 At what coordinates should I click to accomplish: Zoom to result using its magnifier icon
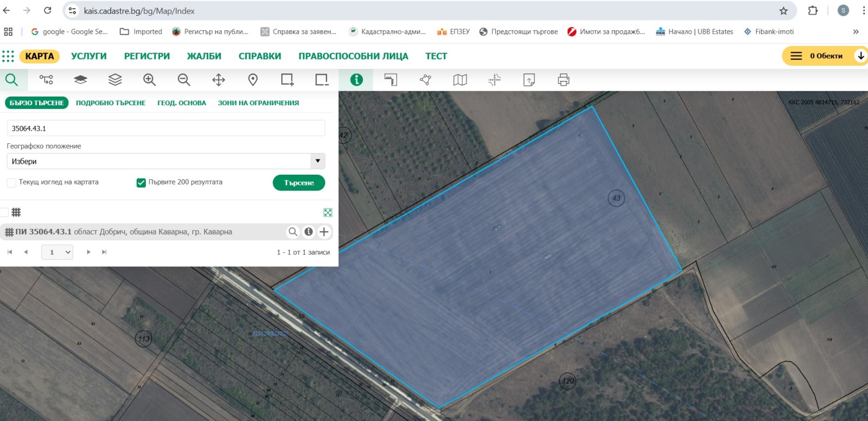(293, 232)
